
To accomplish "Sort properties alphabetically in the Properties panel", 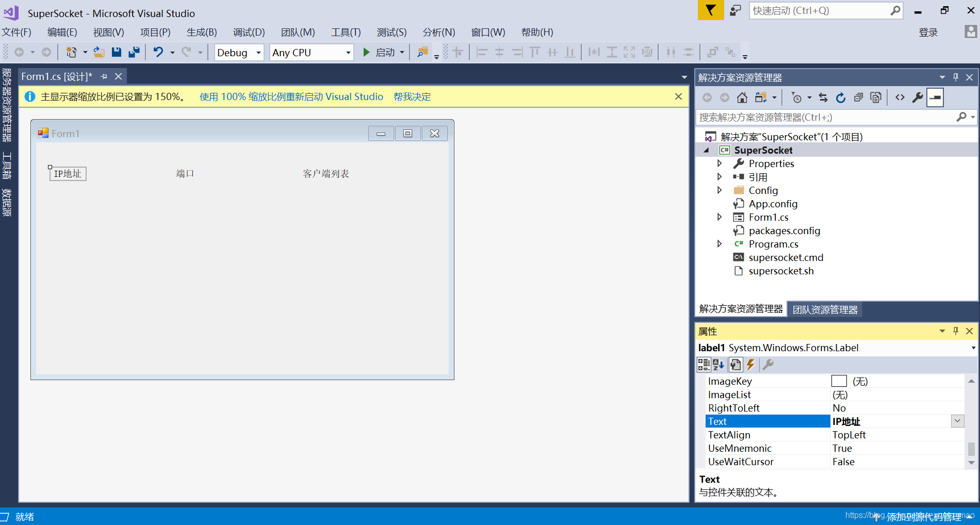I will point(718,365).
